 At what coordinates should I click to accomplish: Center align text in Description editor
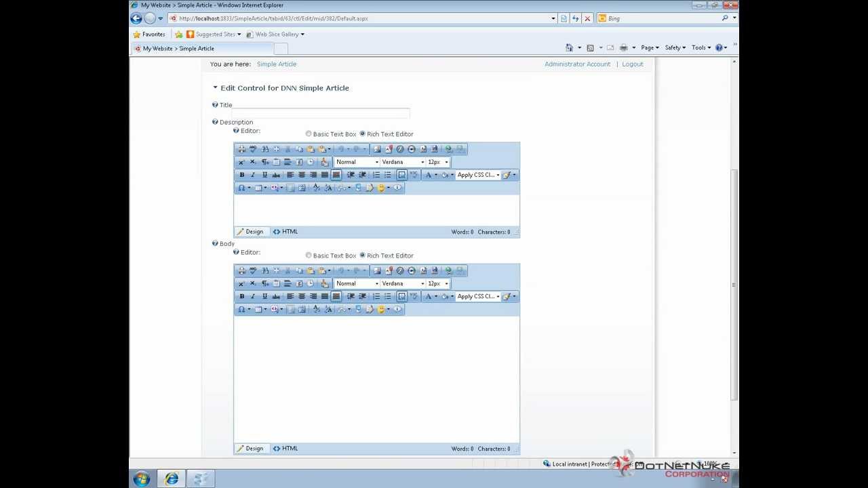(302, 175)
